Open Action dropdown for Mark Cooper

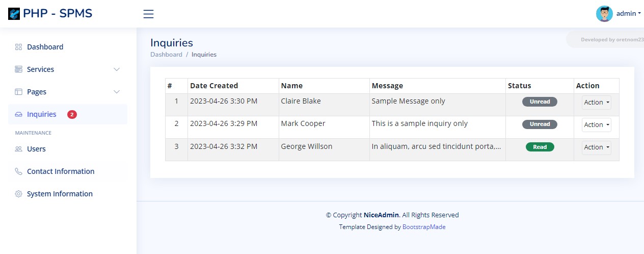pos(597,125)
